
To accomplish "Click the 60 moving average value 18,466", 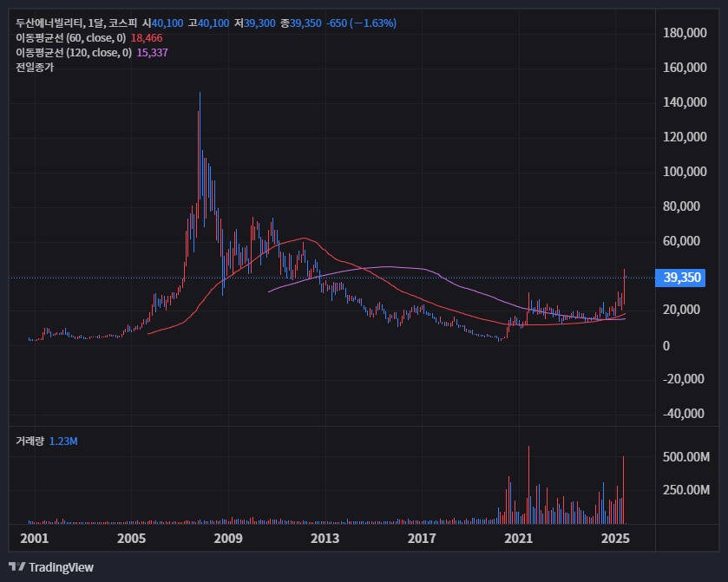I will click(147, 38).
